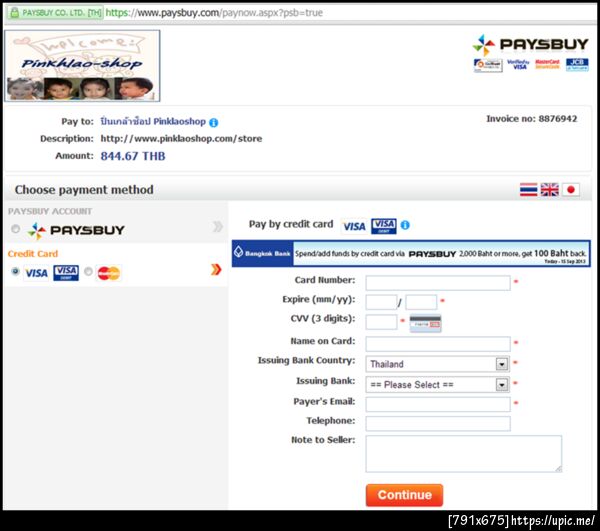This screenshot has height=531, width=600.
Task: Click the PAYSBUY ACCOUNT section heading
Action: (50, 211)
